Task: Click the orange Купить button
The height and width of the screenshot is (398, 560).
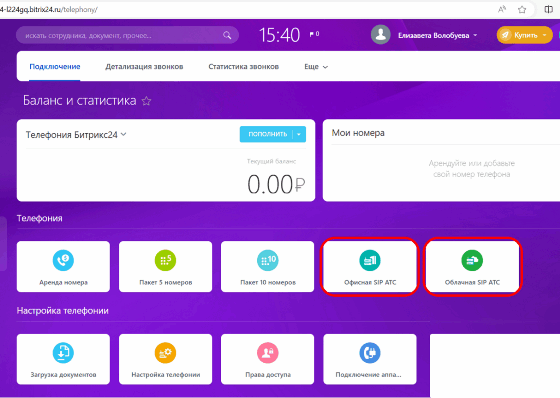Action: tap(525, 35)
